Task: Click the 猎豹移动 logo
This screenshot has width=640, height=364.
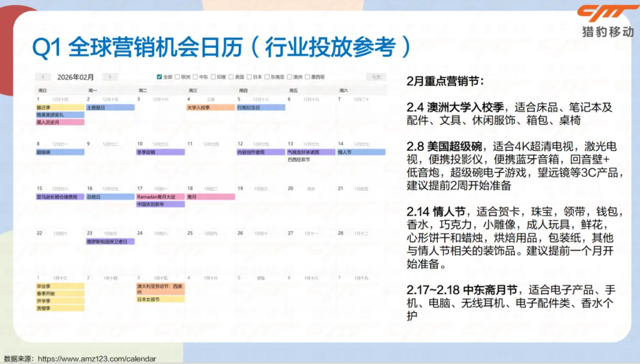Action: point(607,20)
